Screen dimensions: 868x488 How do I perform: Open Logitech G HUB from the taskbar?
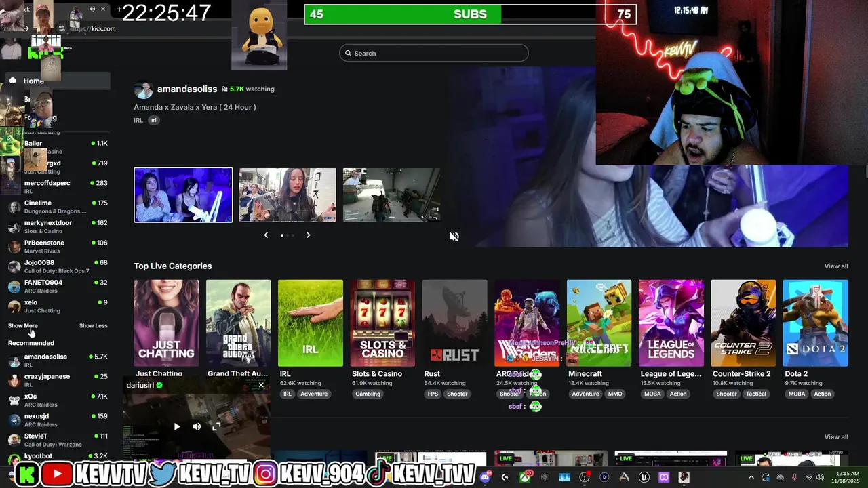point(505,477)
